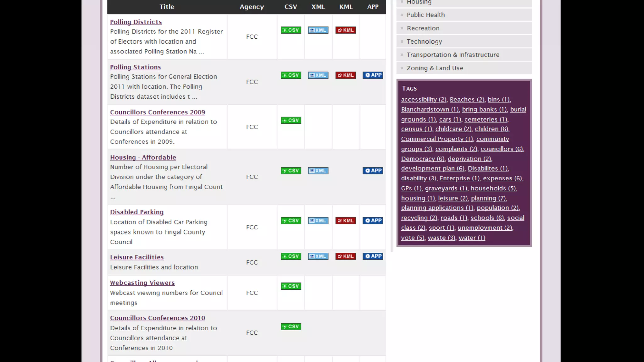Open the Housing - Affordable APP

(x=373, y=171)
